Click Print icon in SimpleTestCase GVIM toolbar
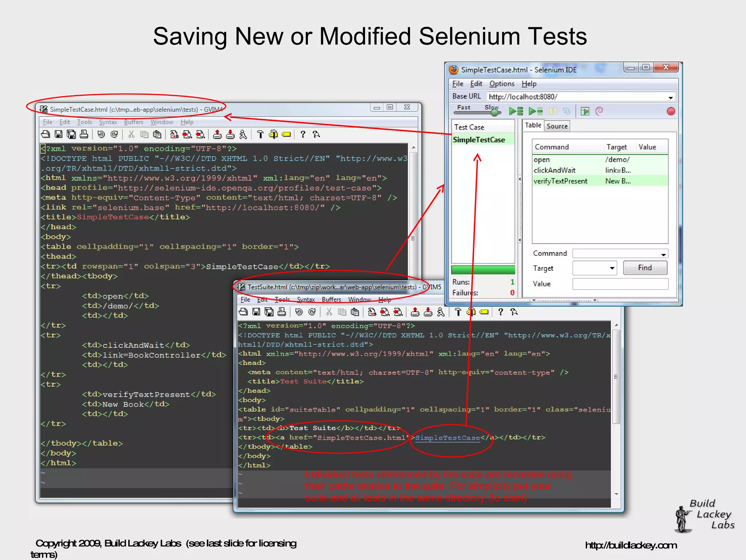Screen dimensions: 746x560 pos(84,134)
